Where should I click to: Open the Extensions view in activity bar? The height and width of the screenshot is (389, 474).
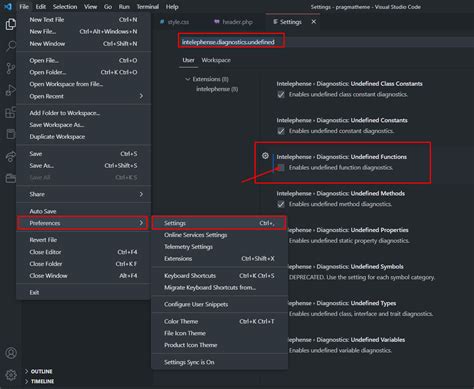pyautogui.click(x=10, y=112)
